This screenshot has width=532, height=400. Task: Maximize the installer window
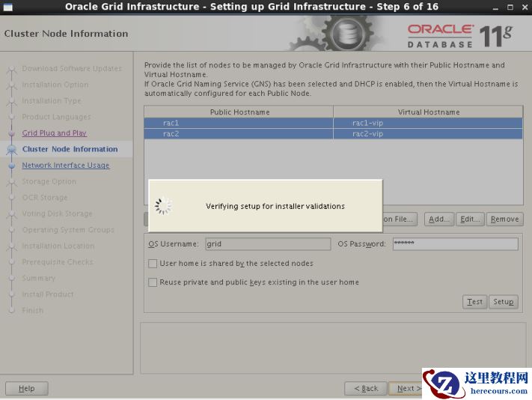coord(510,7)
